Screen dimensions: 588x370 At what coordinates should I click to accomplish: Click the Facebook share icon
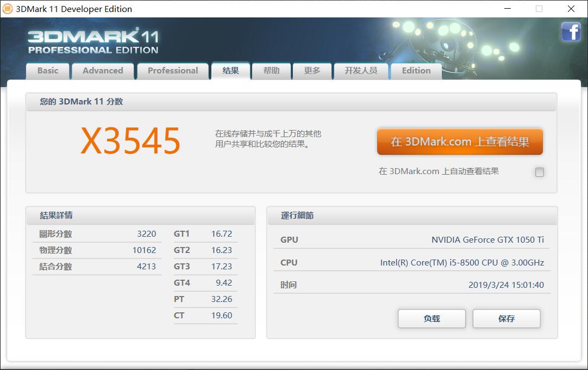tap(571, 32)
